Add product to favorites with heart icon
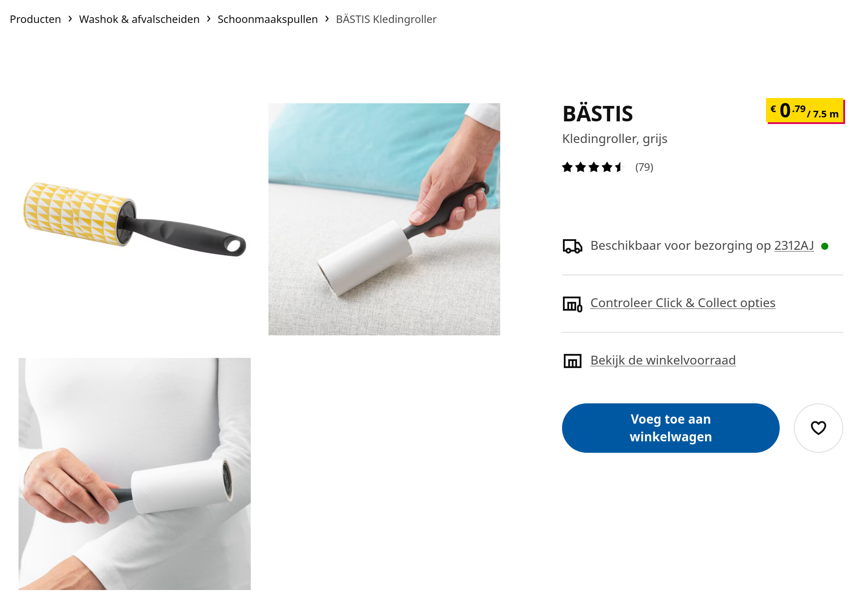This screenshot has height=609, width=868. (818, 428)
